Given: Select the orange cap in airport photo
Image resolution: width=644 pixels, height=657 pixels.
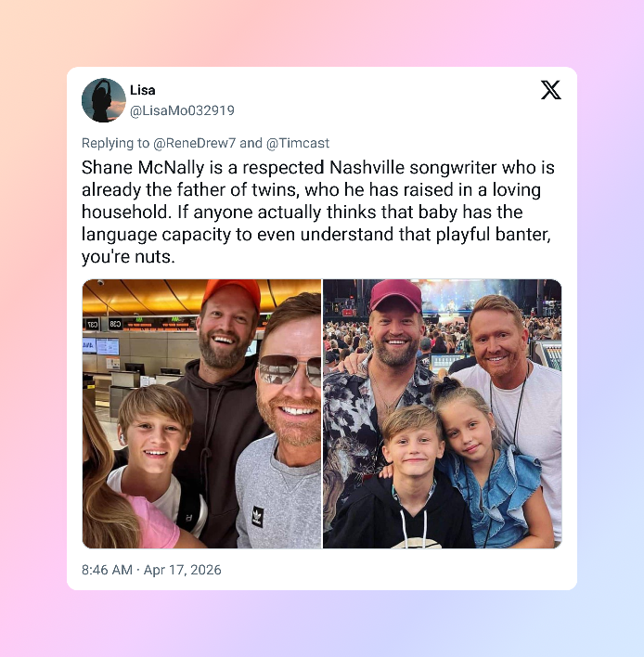Looking at the screenshot, I should pyautogui.click(x=232, y=293).
